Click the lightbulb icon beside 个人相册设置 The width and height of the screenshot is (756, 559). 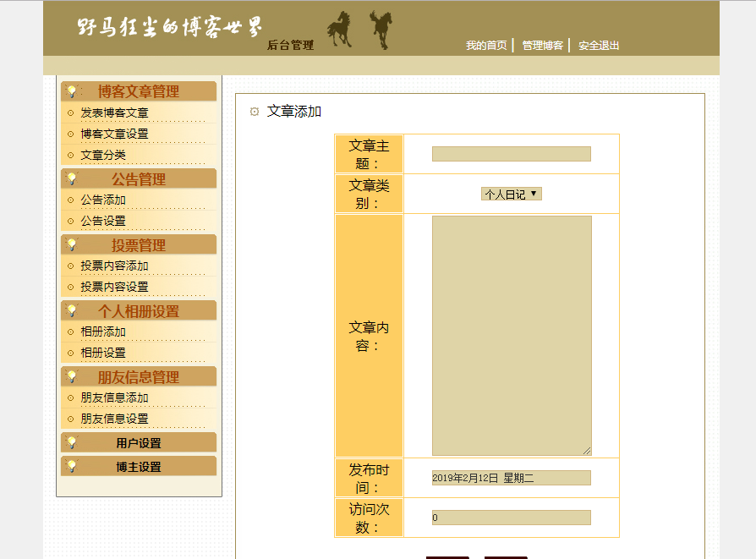[x=71, y=310]
